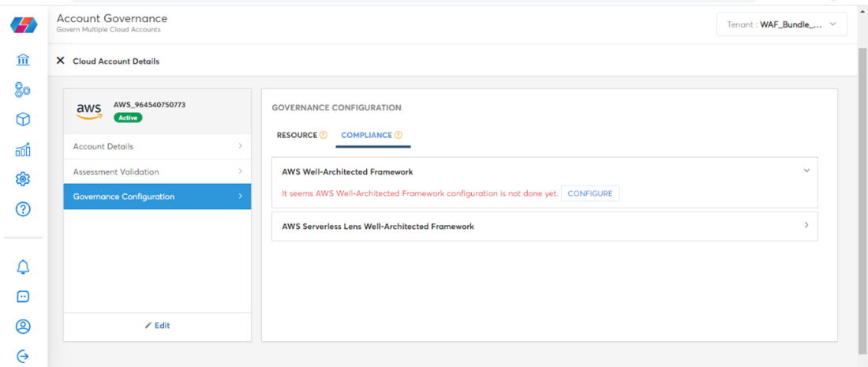This screenshot has width=868, height=367.
Task: Open Assessment Validation menu item
Action: pos(157,171)
